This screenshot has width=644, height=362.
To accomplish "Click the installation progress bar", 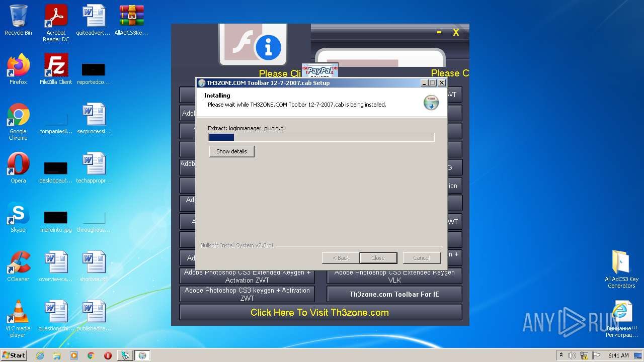I will tap(321, 137).
